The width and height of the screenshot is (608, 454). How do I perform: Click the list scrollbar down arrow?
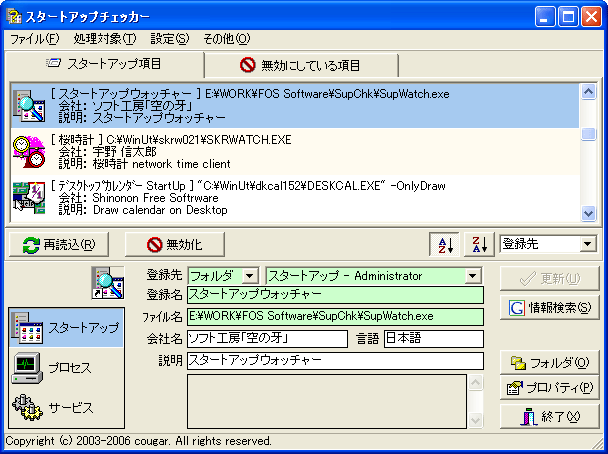(588, 213)
